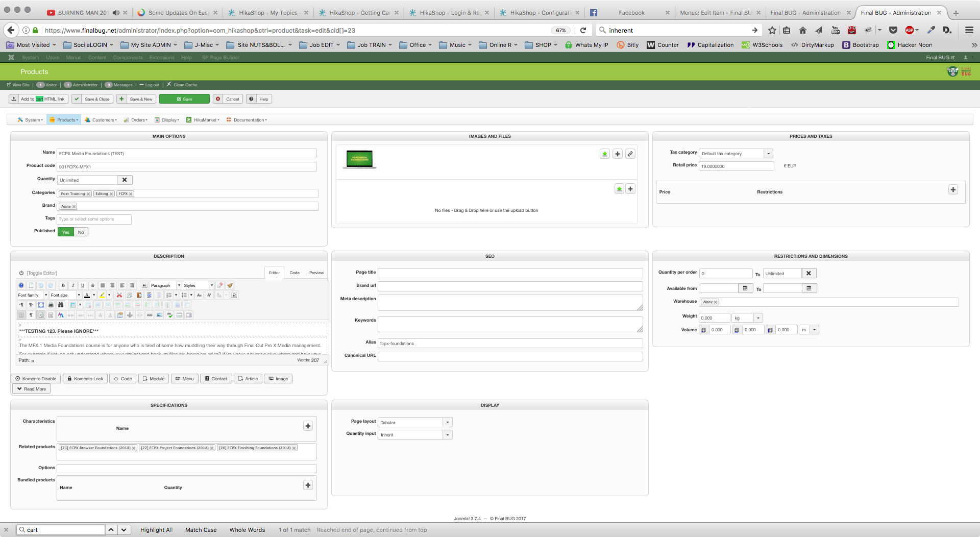Toggle underline formatting in the editor
This screenshot has height=537, width=980.
tap(82, 285)
